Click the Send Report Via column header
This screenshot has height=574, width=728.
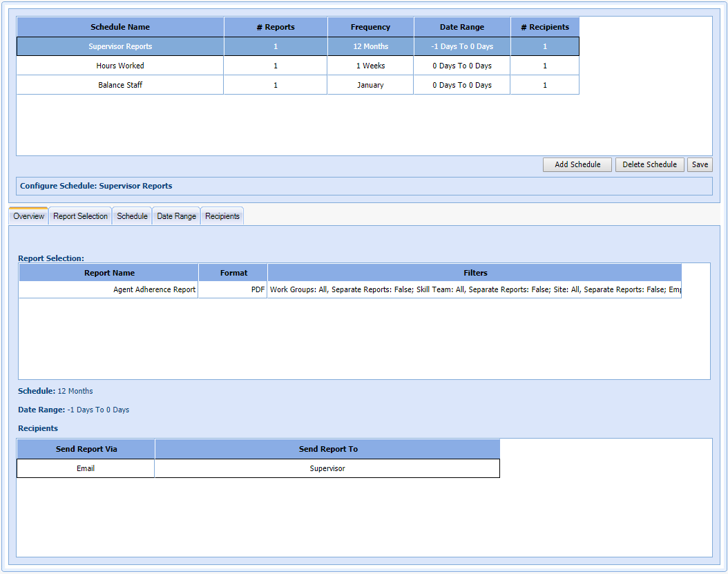(x=86, y=449)
